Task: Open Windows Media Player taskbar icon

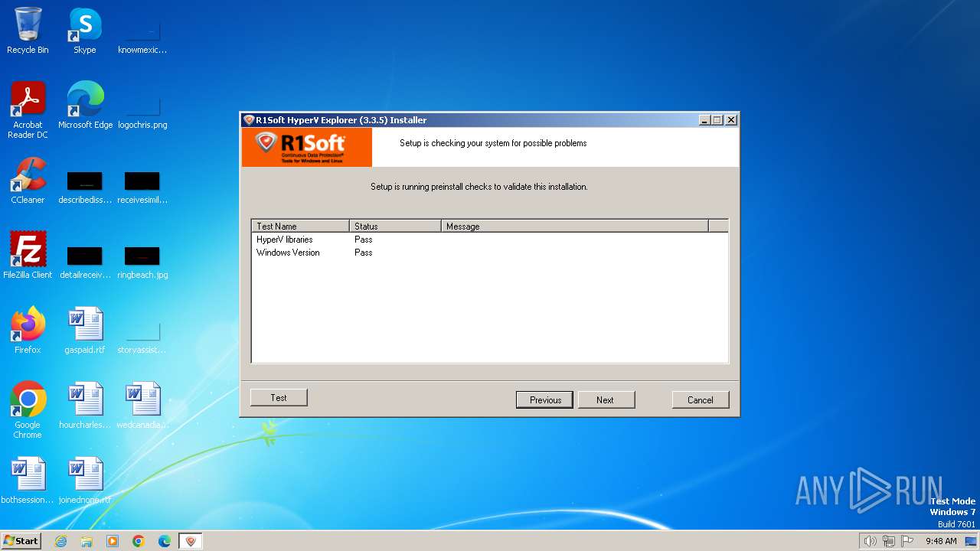Action: coord(113,541)
